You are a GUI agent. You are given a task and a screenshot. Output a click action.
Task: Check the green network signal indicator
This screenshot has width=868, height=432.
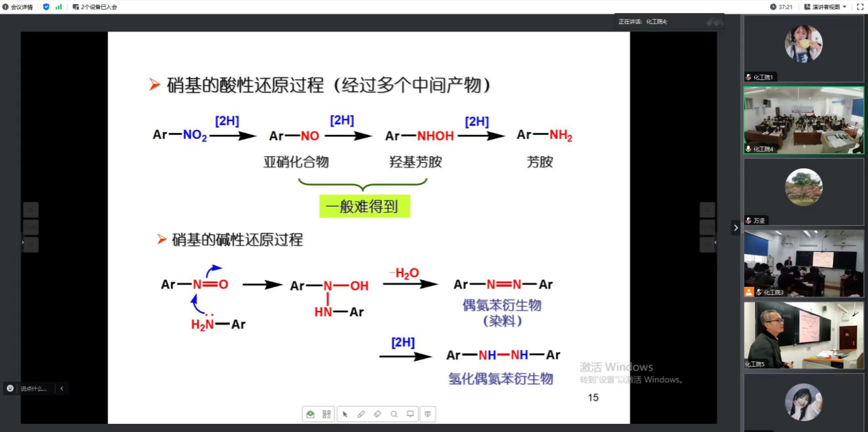click(x=58, y=7)
